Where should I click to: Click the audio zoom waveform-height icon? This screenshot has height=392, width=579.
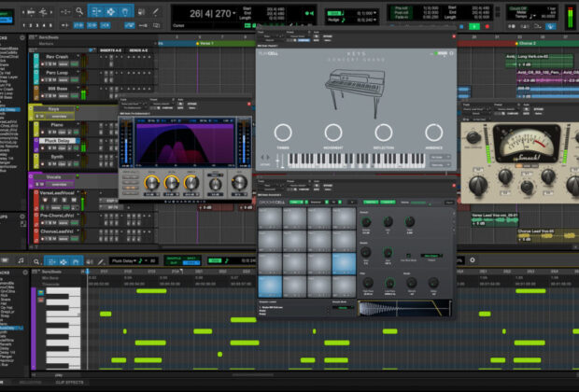(x=44, y=12)
